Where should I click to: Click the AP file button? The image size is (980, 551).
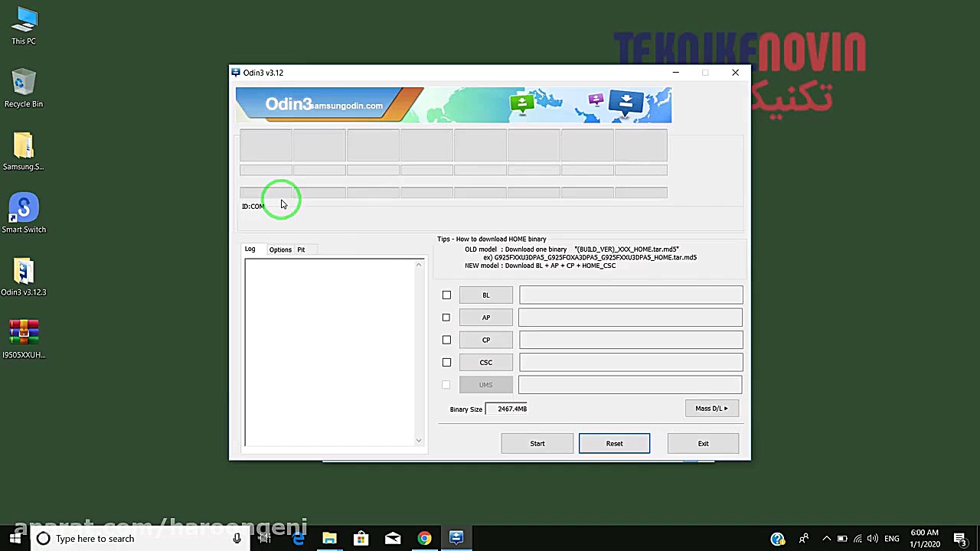(x=486, y=318)
